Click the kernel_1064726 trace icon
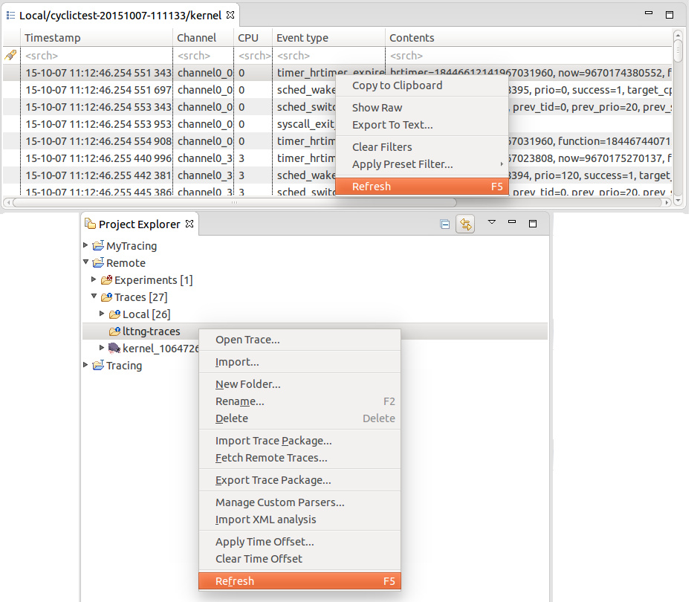 pos(114,349)
